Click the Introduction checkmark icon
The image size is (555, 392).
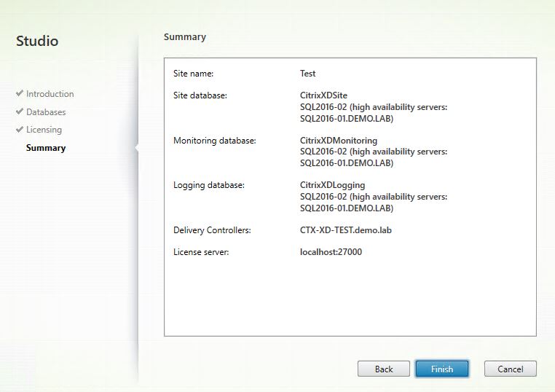pyautogui.click(x=20, y=93)
